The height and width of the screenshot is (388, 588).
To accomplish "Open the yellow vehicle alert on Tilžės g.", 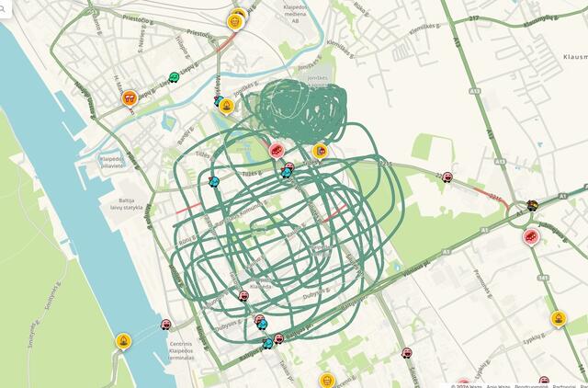I will pyautogui.click(x=320, y=152).
